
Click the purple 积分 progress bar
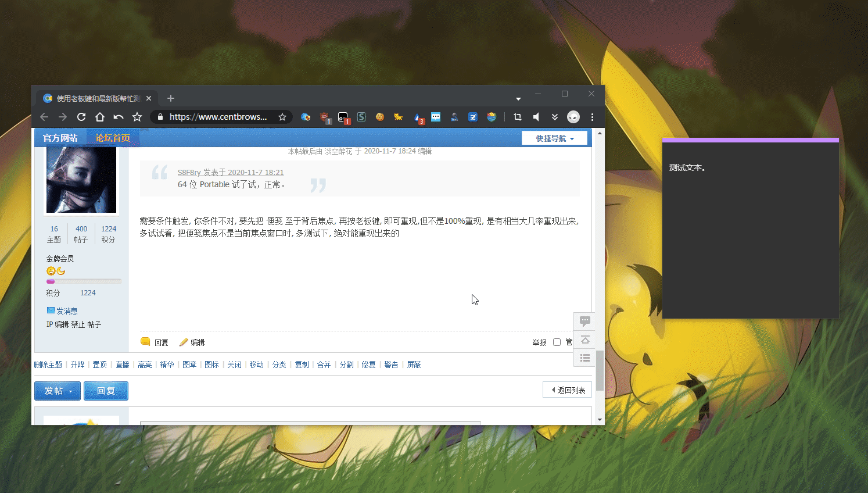click(84, 281)
